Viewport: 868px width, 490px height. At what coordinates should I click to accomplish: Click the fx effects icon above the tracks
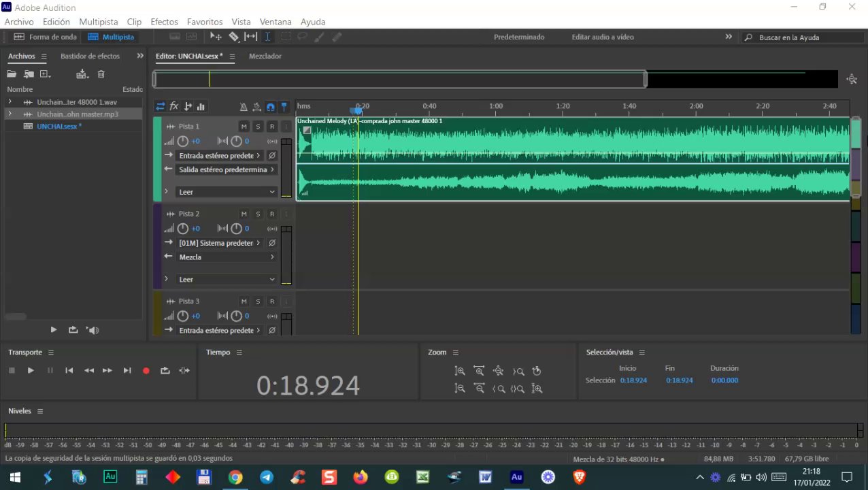(x=174, y=106)
